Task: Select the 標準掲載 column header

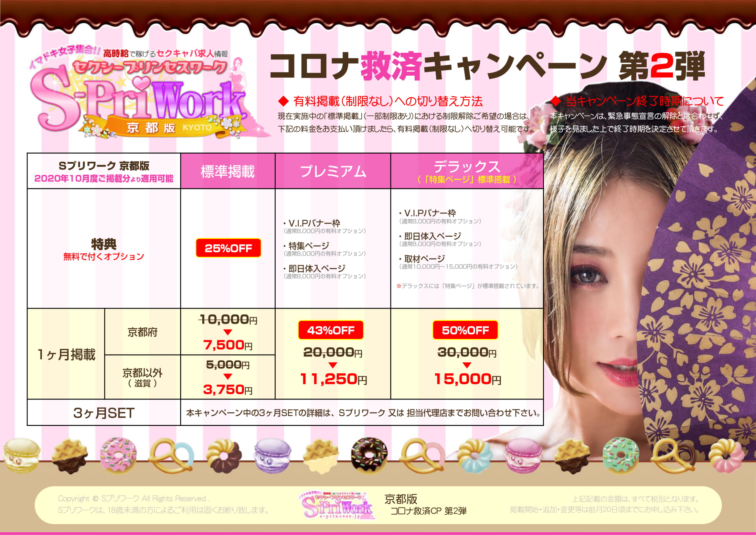Action: pyautogui.click(x=228, y=171)
